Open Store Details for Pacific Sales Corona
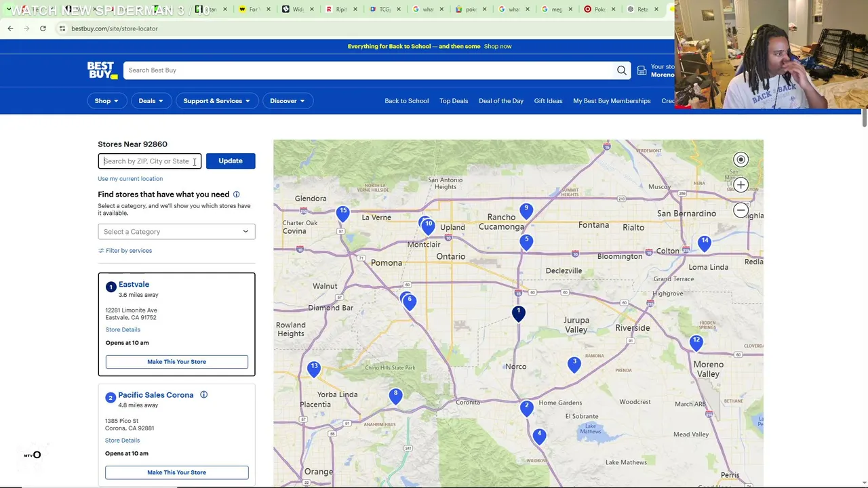This screenshot has width=868, height=488. (x=123, y=441)
